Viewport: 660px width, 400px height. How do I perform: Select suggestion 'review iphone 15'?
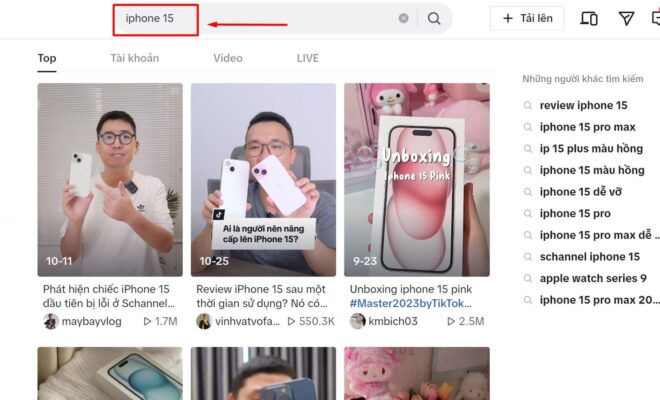tap(583, 105)
